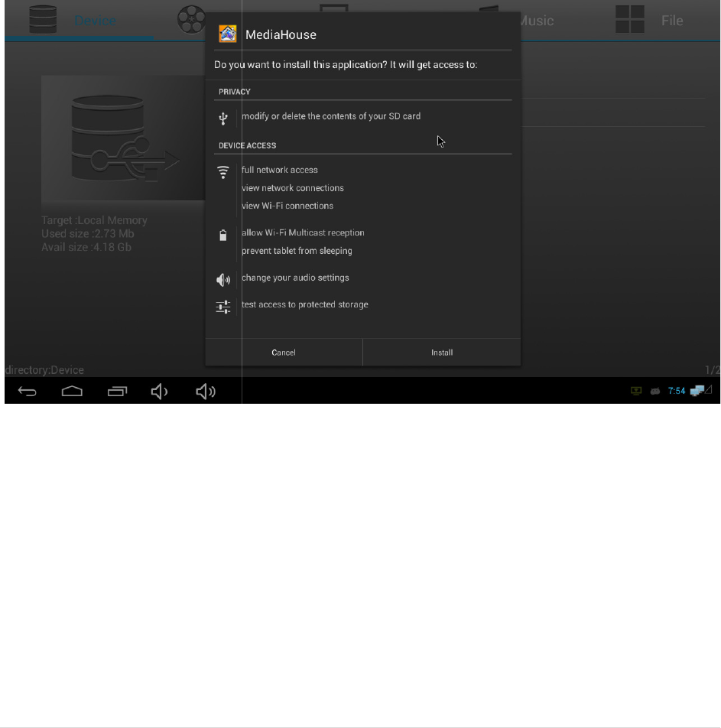The image size is (721, 728).
Task: Click the 'Avail size :4.18 Gb' text
Action: 86,247
